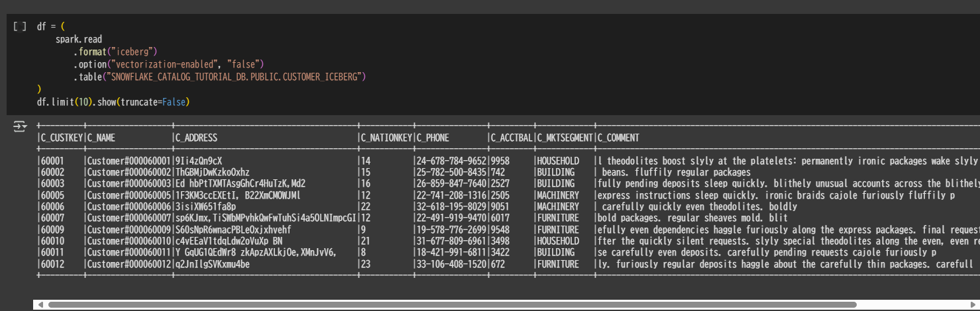Click the vectorization-enabled option line
The height and width of the screenshot is (311, 980).
(169, 64)
